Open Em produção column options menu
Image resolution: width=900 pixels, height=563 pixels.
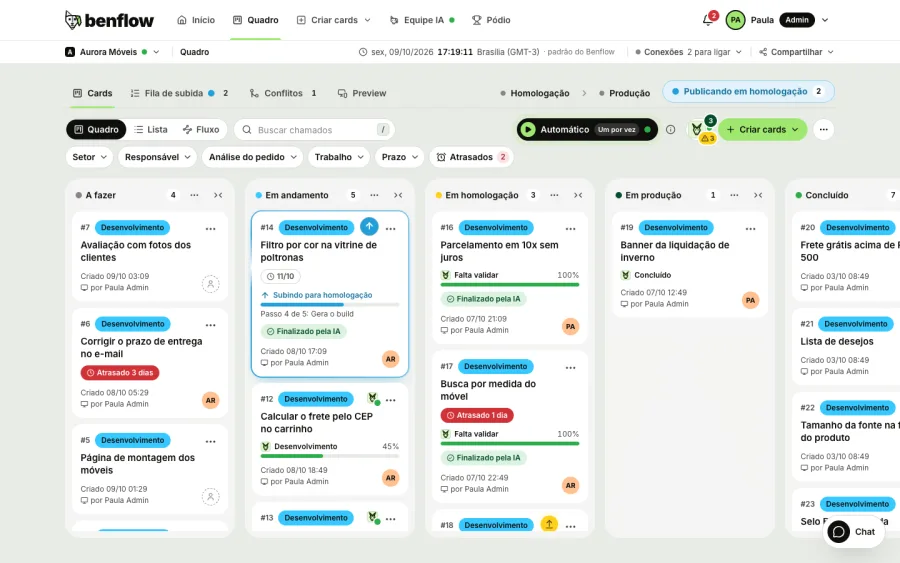[x=734, y=195]
